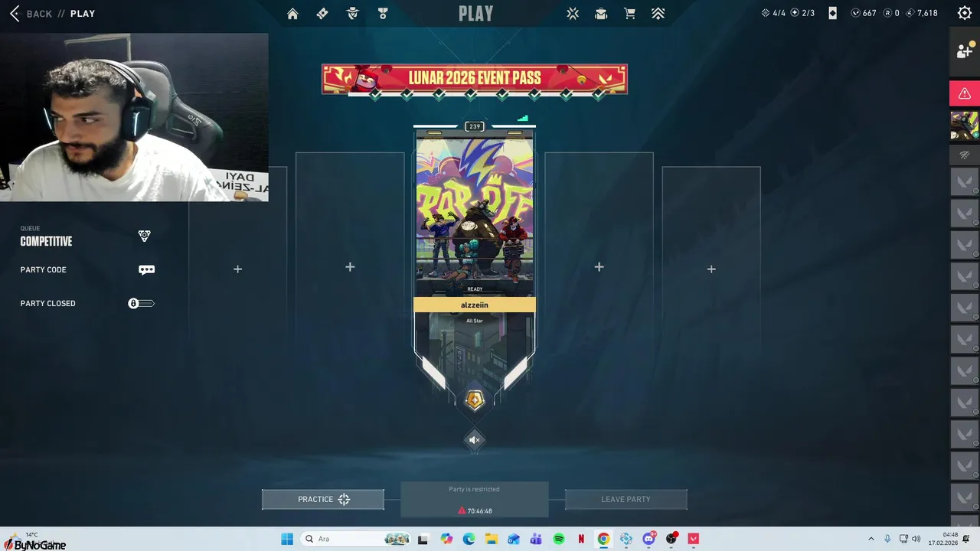Open the Battlepass ticket icon
The image size is (980, 551).
click(x=322, y=14)
